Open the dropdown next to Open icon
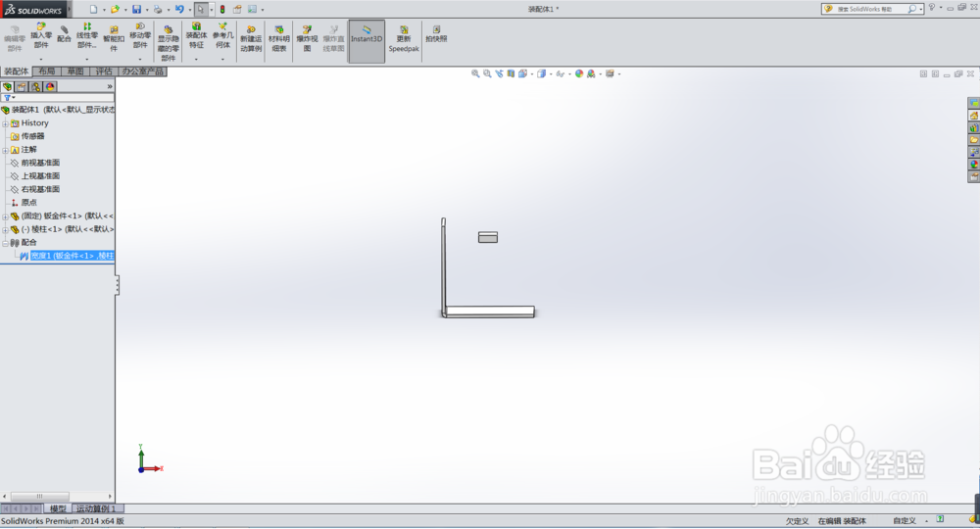This screenshot has width=980, height=529. [x=125, y=10]
